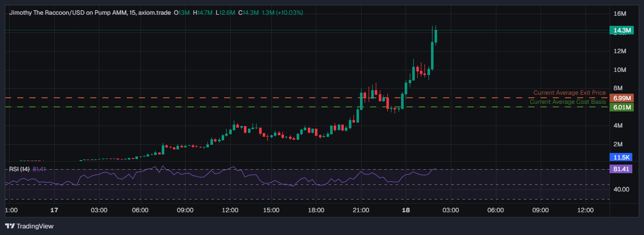Click the 21:00 time axis label
644x235 pixels.
click(x=360, y=210)
